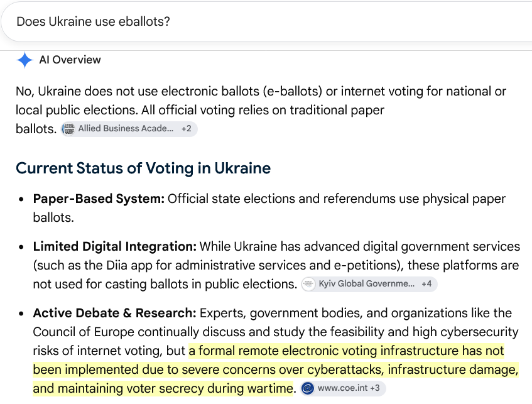Click the 'No, Ukraine does not use' summary paragraph
Image resolution: width=532 pixels, height=404 pixels.
261,110
